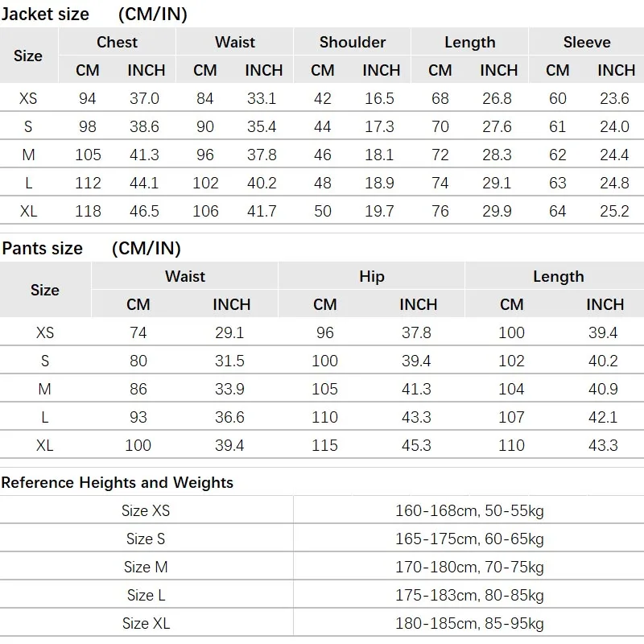Click the Chest header in jacket table

(117, 42)
